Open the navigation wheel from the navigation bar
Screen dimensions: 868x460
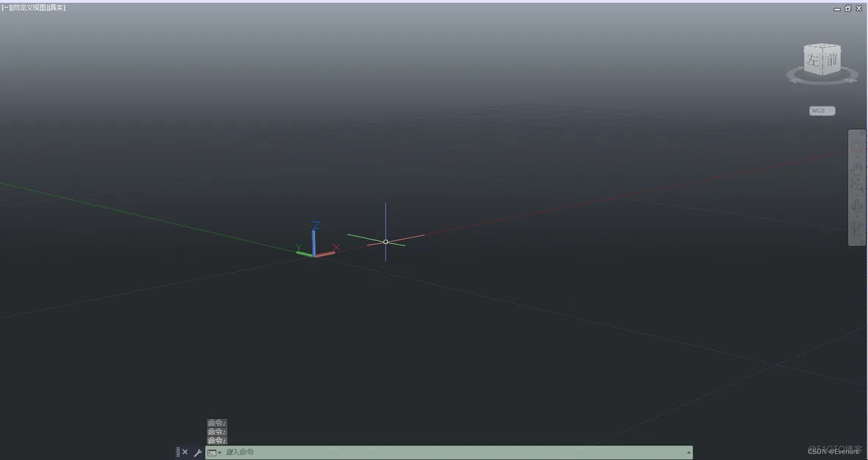pos(856,146)
